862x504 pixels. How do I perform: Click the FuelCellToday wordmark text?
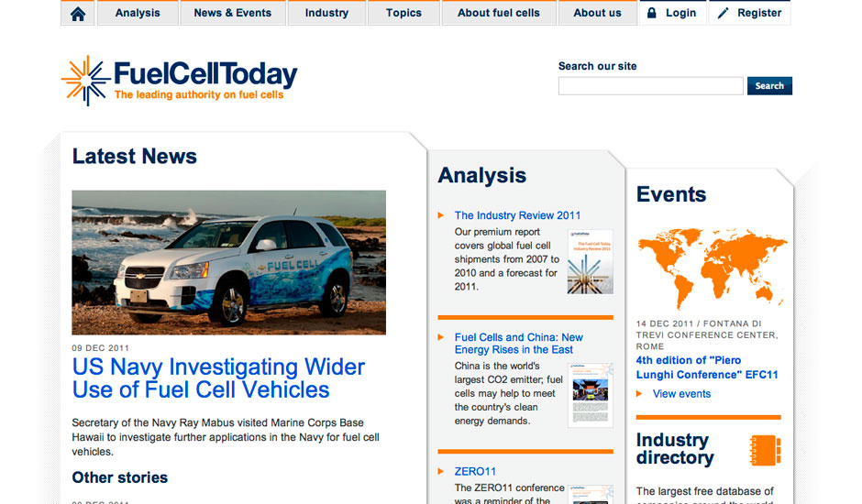point(205,74)
